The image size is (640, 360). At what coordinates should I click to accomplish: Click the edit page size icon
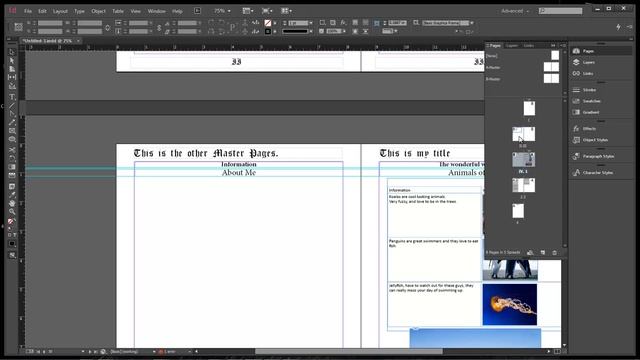pyautogui.click(x=530, y=253)
